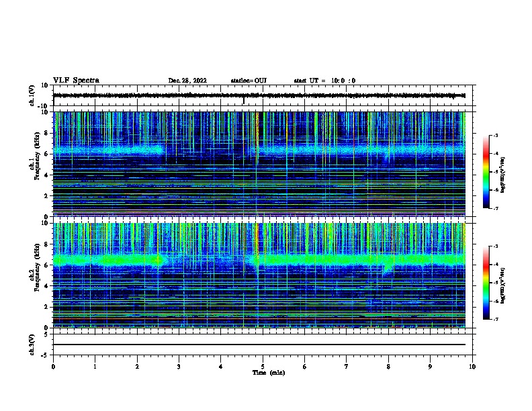This screenshot has height=411, width=532.
Task: Click the '-3' value on ch.1 color scale
Action: 495,135
